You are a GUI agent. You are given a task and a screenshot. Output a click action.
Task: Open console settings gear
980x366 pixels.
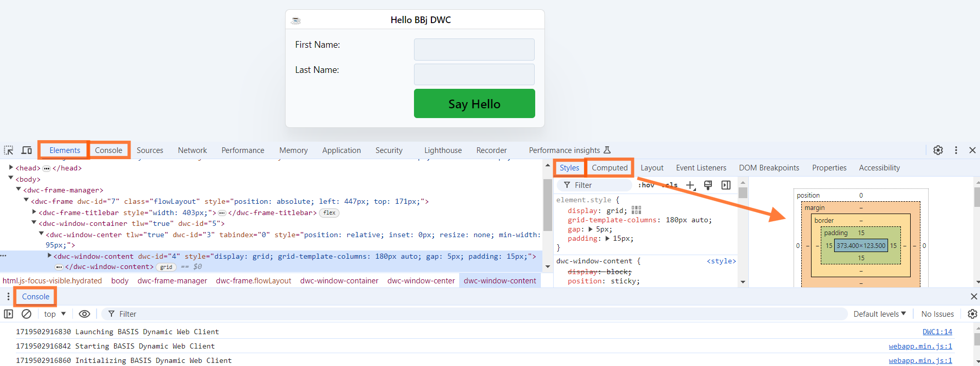click(972, 314)
